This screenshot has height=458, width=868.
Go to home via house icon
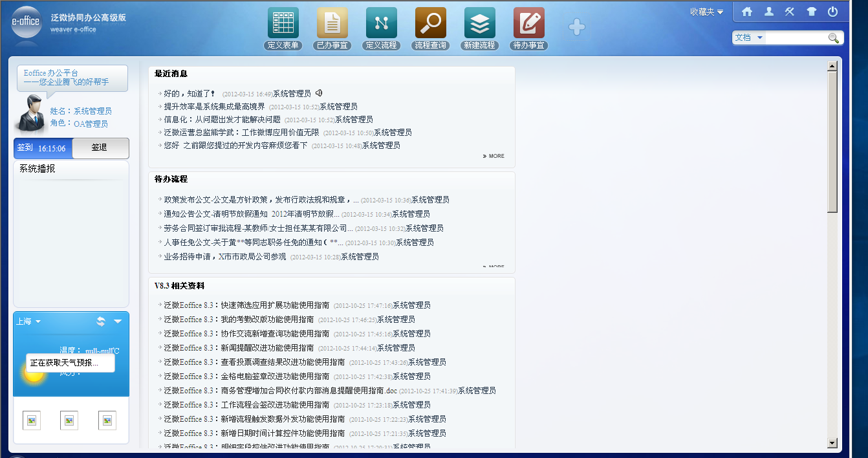coord(747,12)
